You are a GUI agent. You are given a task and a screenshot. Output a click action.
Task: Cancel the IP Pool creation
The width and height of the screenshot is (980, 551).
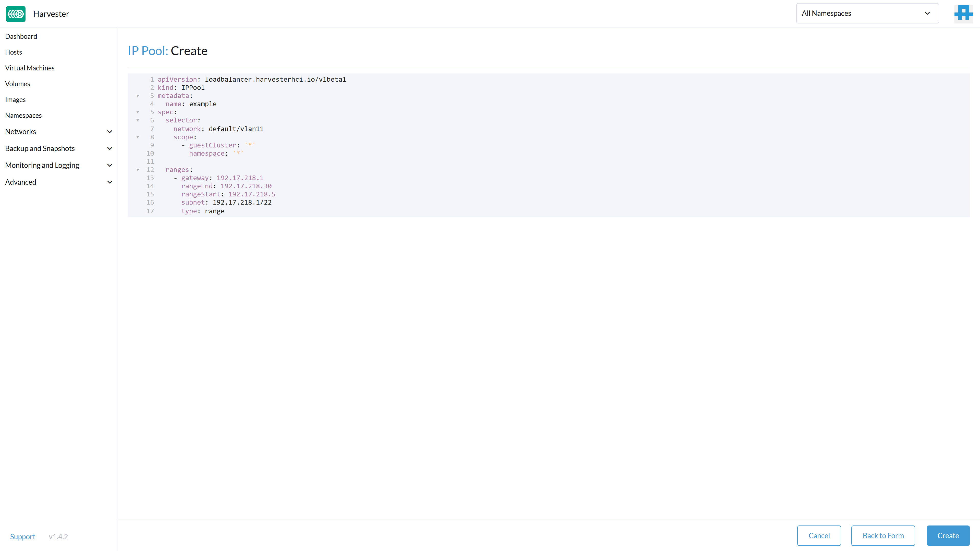[x=819, y=535]
